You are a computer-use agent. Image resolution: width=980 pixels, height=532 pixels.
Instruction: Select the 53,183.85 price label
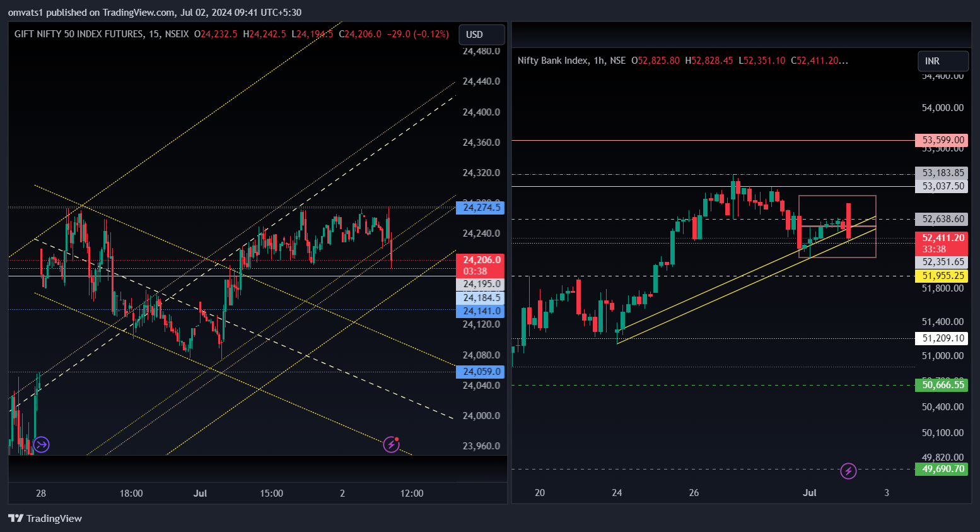pos(942,173)
